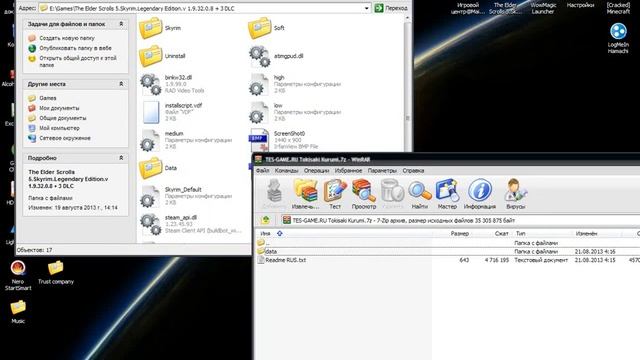This screenshot has height=360, width=640.
Task: Select the ScreenShot0 BMP file
Action: pos(284,140)
